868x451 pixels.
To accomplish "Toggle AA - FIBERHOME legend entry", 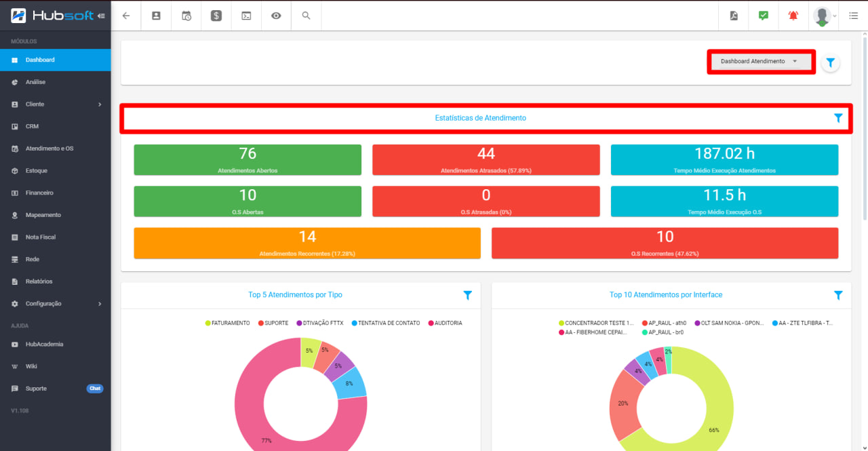I will pos(593,332).
